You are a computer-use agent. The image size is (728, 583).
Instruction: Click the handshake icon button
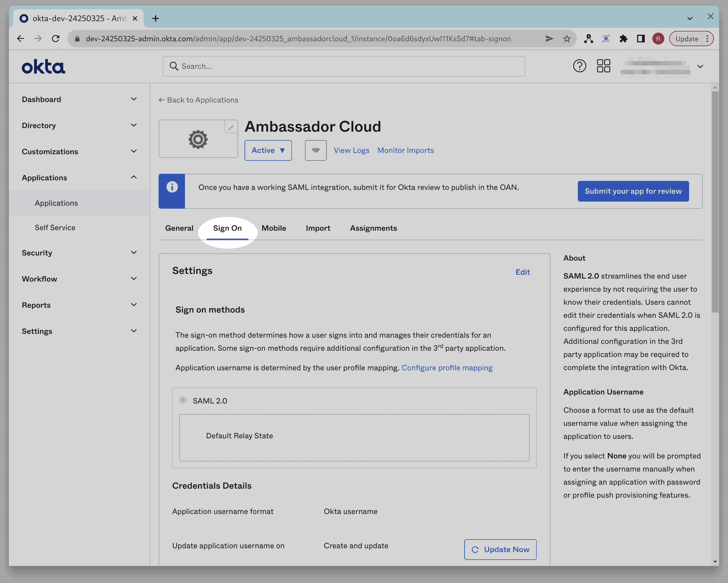click(x=316, y=150)
